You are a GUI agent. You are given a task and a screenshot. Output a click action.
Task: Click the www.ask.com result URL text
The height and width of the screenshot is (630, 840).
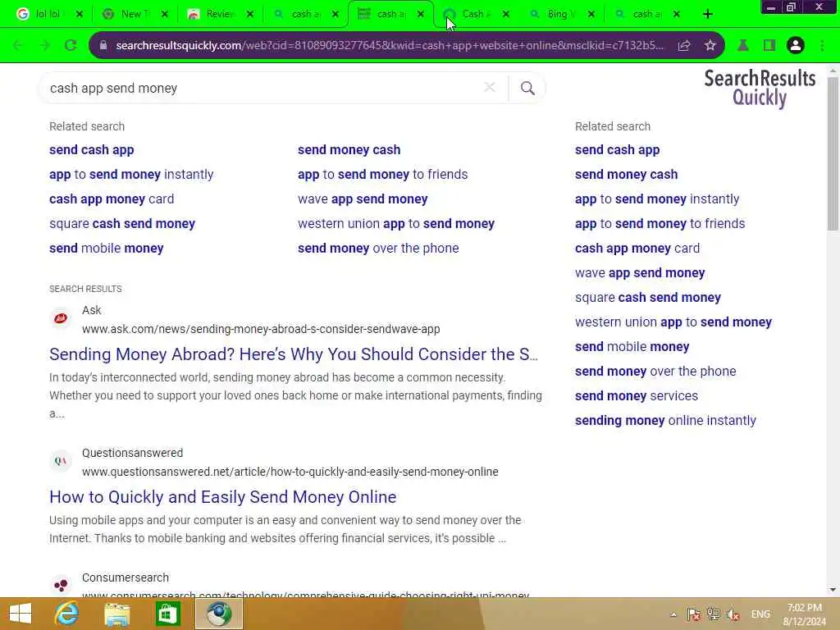[261, 329]
